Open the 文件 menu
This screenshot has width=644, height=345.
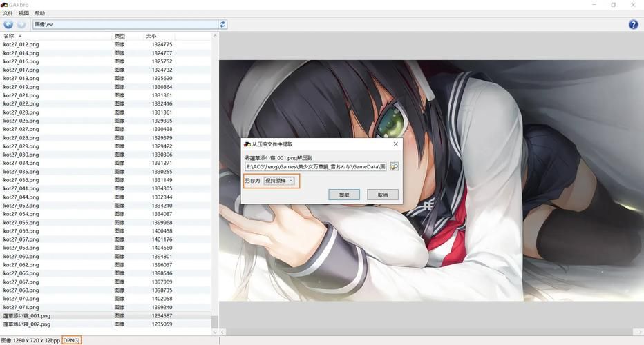pos(8,13)
